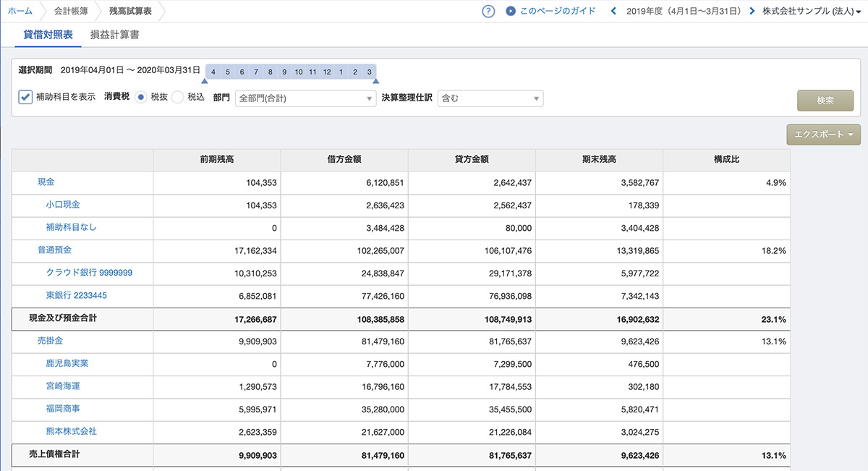
Task: Open the 決算整理仕訳 dropdown
Action: tap(490, 98)
